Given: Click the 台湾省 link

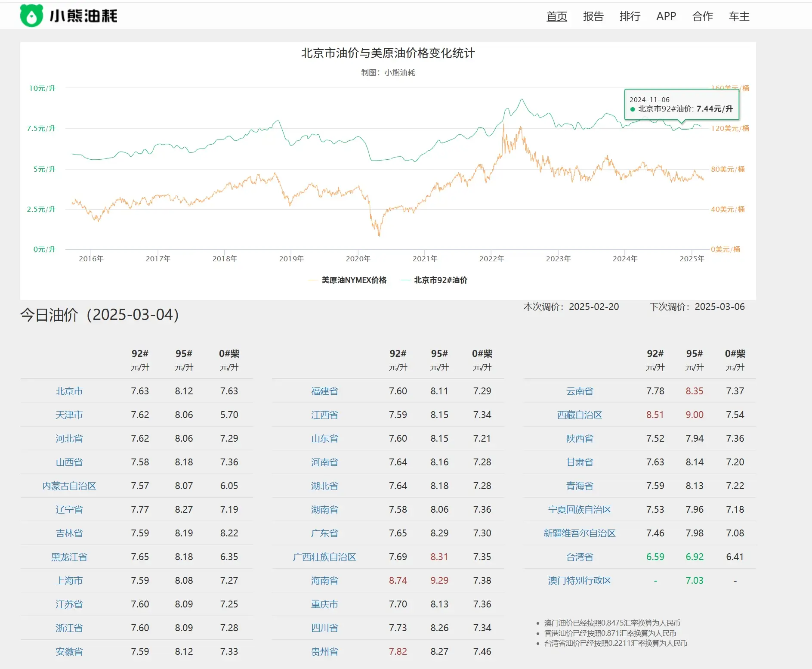Looking at the screenshot, I should click(x=579, y=557).
